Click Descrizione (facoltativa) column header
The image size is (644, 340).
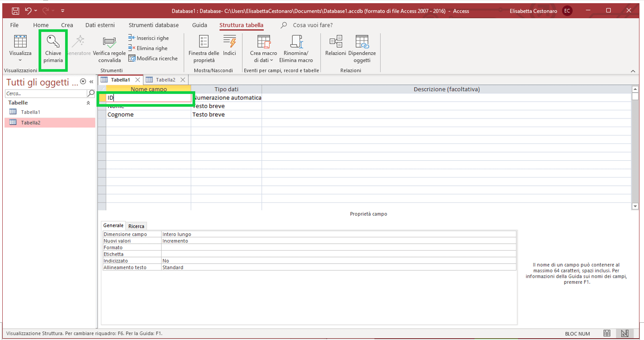tap(447, 89)
